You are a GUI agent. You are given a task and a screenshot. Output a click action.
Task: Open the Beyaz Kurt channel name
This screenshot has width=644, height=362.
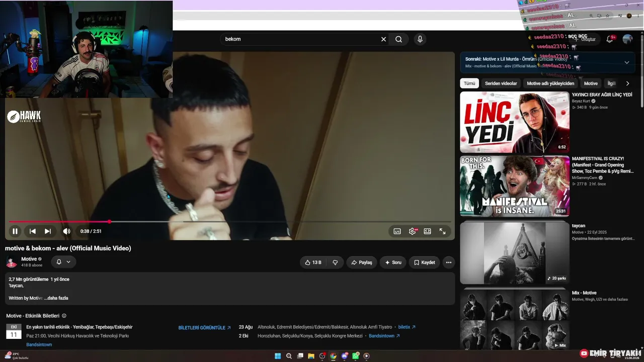point(581,101)
